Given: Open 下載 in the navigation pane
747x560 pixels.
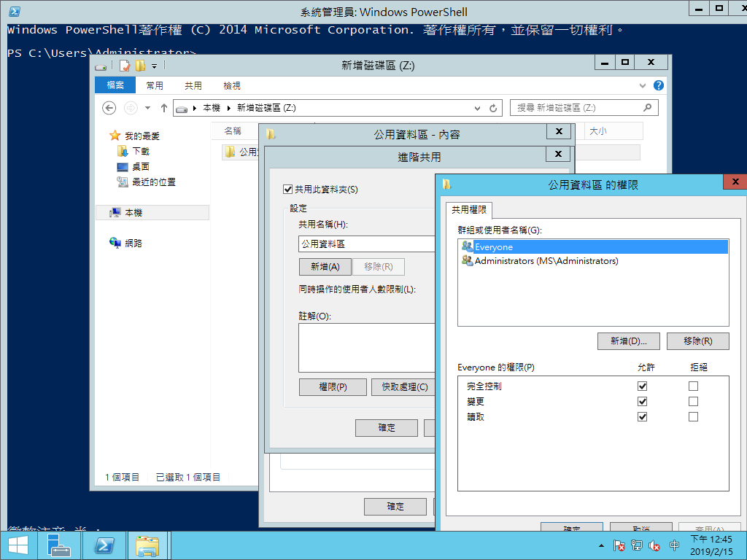Looking at the screenshot, I should (141, 152).
